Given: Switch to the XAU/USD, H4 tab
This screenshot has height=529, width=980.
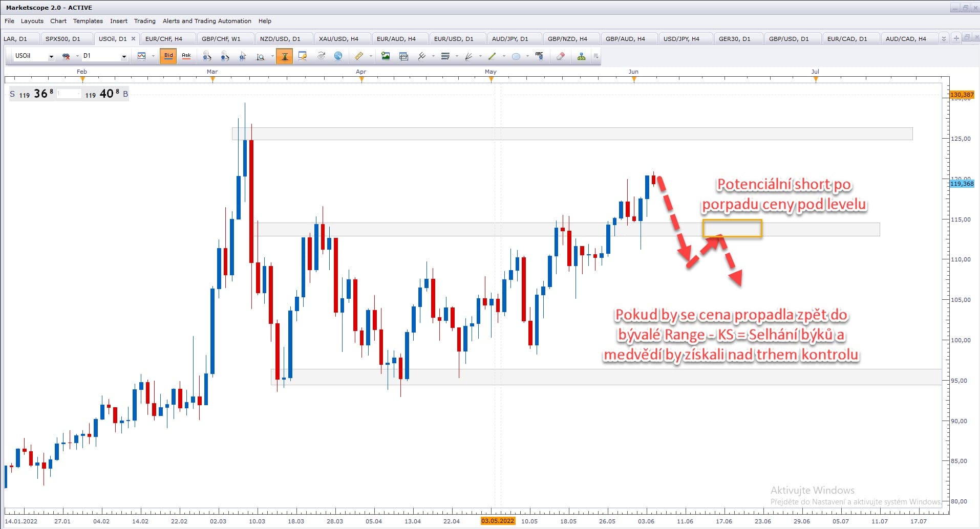Looking at the screenshot, I should click(338, 39).
